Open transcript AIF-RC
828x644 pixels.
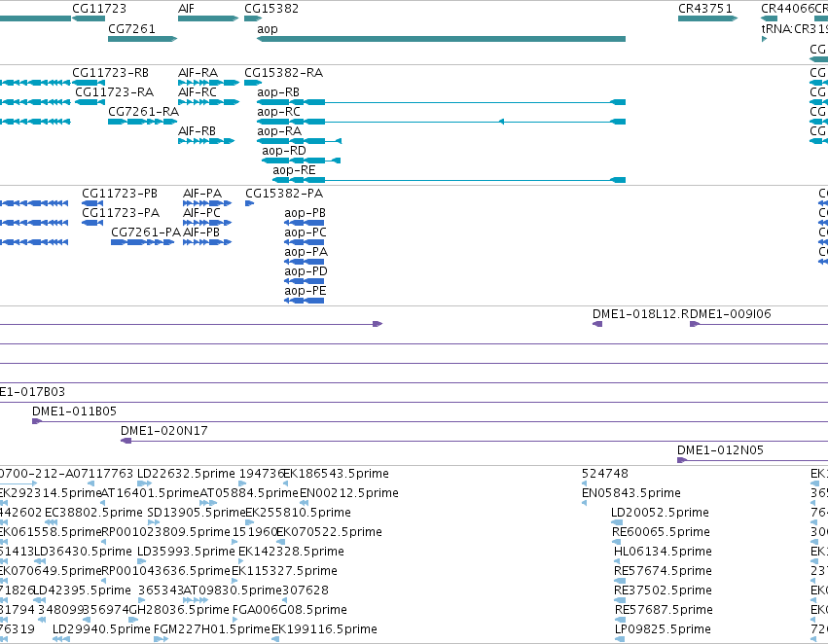pyautogui.click(x=208, y=102)
